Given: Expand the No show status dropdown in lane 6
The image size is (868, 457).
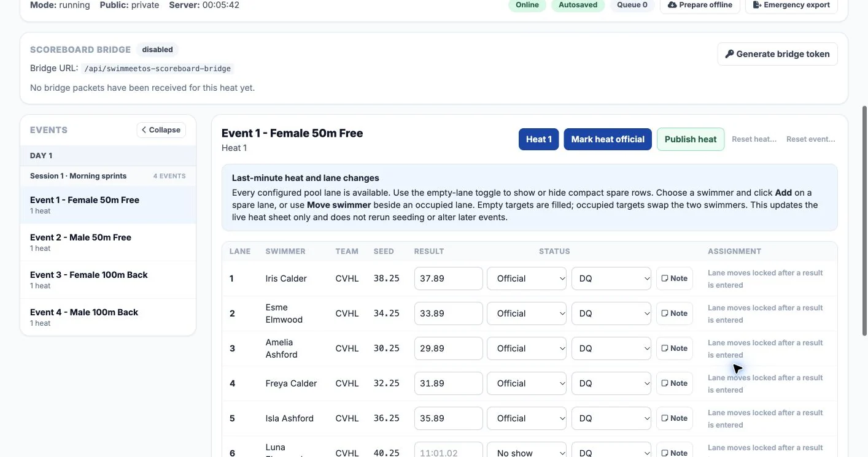Looking at the screenshot, I should [527, 451].
